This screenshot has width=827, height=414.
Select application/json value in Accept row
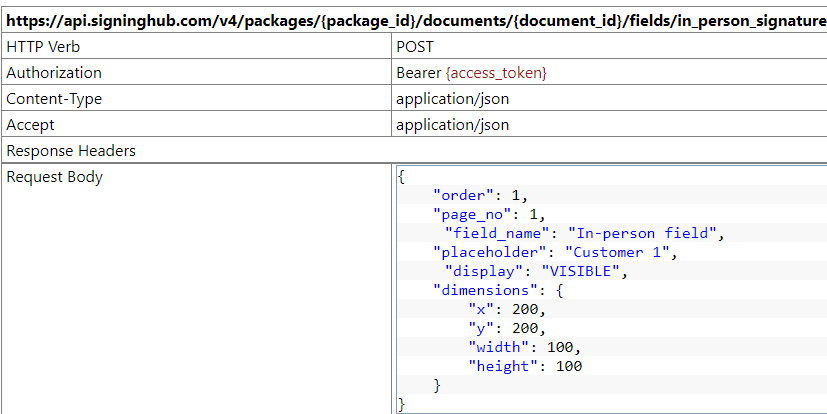pos(452,125)
